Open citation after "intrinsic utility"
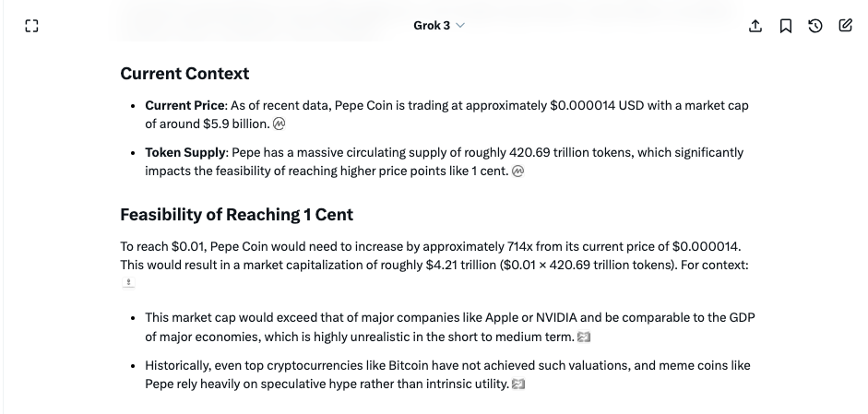 [x=518, y=384]
